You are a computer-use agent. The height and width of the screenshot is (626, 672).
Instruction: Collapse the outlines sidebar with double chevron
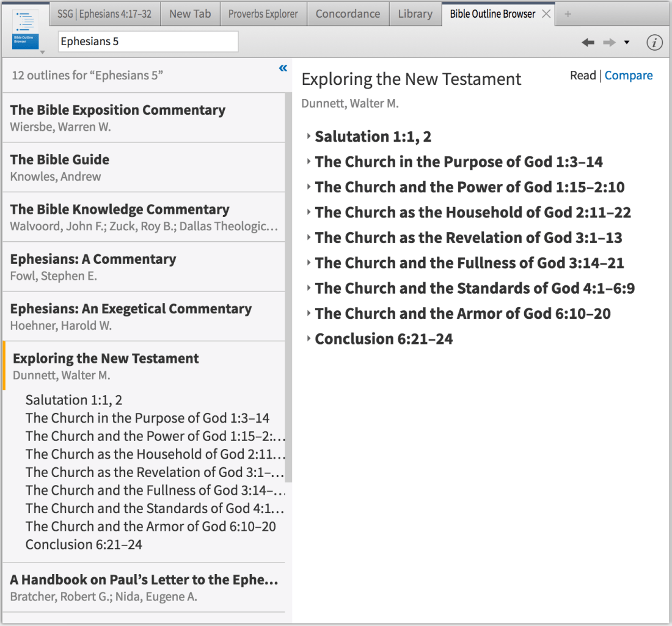[283, 68]
